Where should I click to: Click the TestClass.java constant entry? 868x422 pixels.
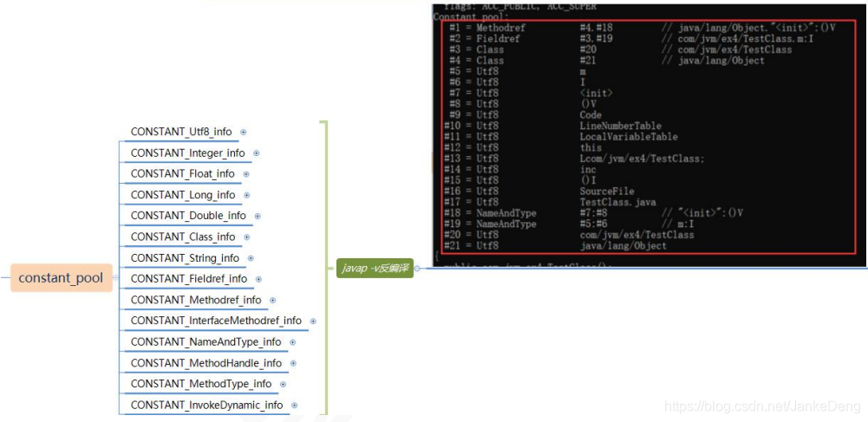[617, 203]
